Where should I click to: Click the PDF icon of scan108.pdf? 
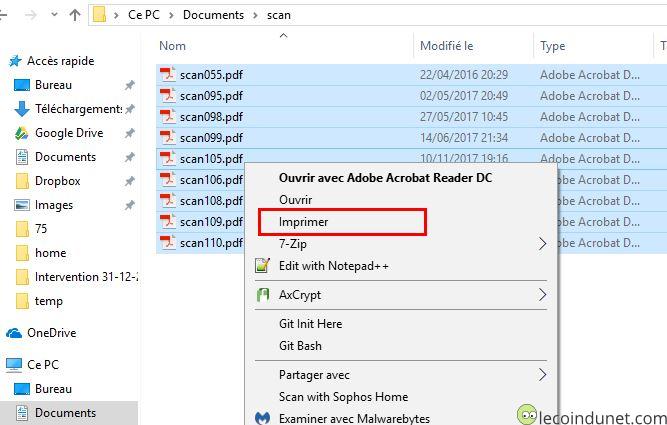pyautogui.click(x=168, y=200)
